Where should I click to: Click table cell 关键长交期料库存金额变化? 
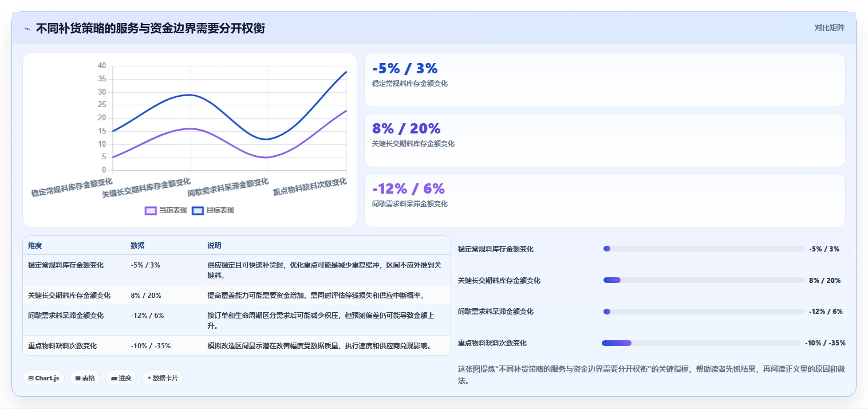pyautogui.click(x=69, y=296)
